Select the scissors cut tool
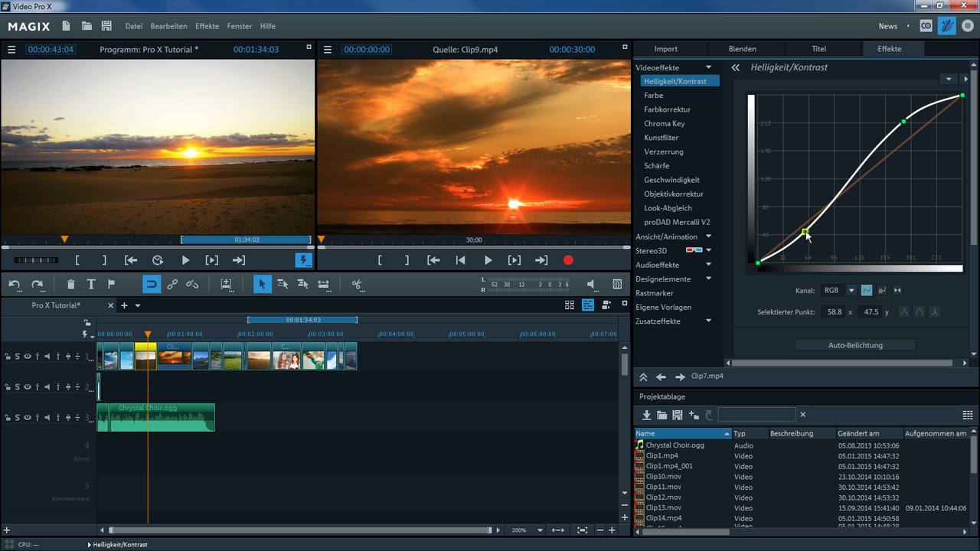The image size is (980, 551). (357, 284)
